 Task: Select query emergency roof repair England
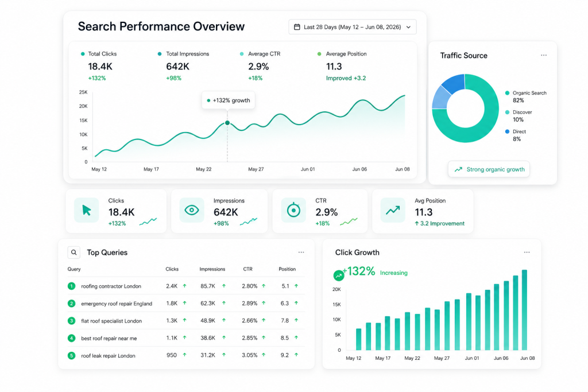117,304
